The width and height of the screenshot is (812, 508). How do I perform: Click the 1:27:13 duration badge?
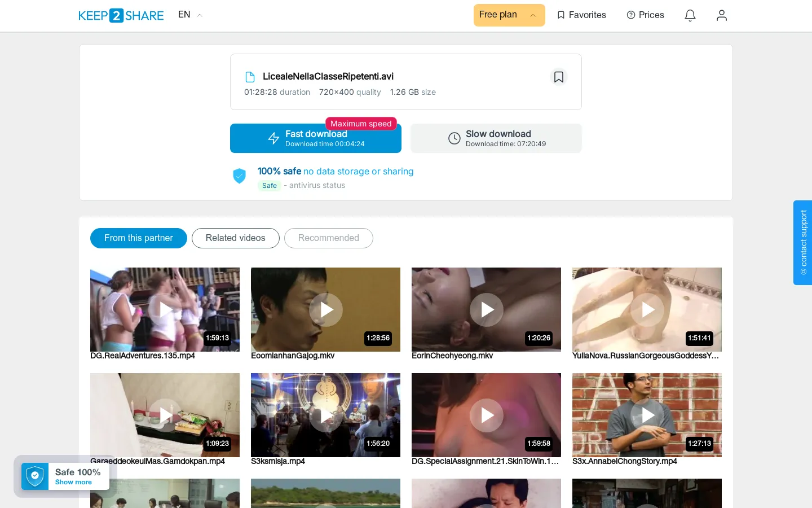pyautogui.click(x=700, y=444)
